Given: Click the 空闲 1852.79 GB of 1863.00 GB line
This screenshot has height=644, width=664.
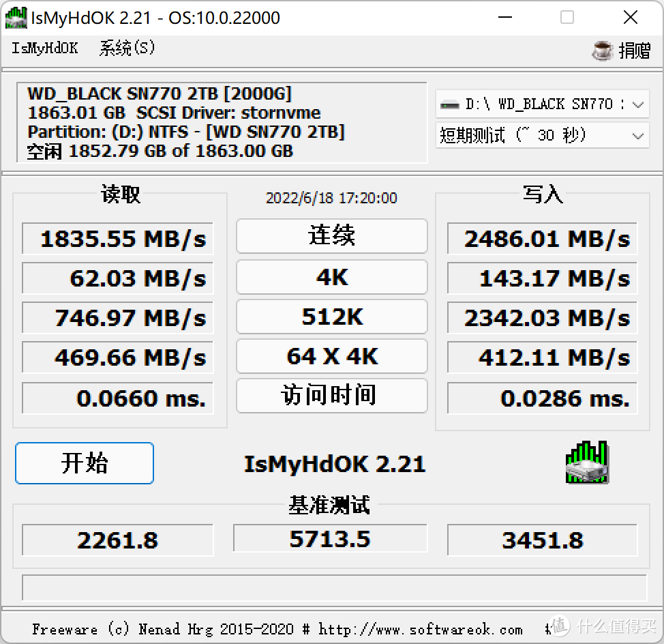Looking at the screenshot, I should pyautogui.click(x=160, y=151).
